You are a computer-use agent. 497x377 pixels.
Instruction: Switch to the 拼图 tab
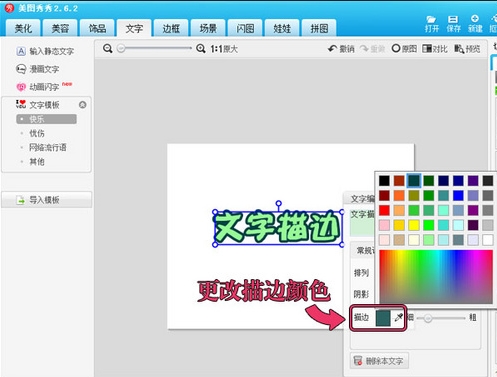click(x=319, y=28)
